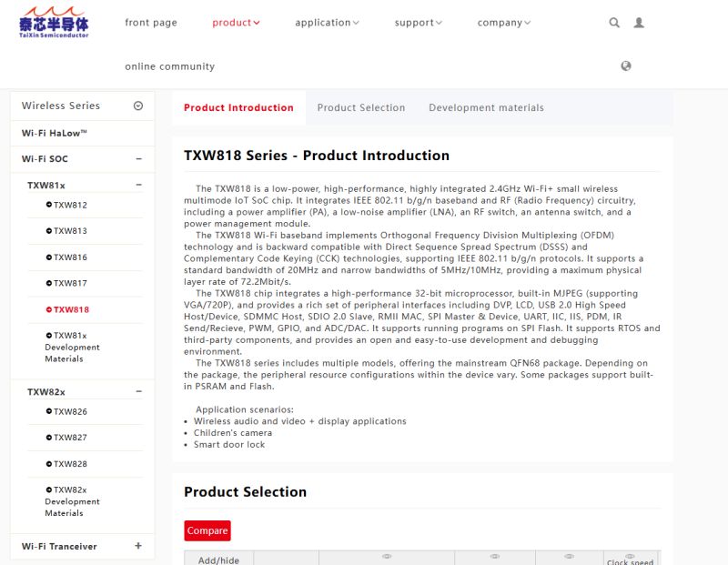Click 'Wireless audio and video + display applications'
The height and width of the screenshot is (565, 728).
point(300,421)
